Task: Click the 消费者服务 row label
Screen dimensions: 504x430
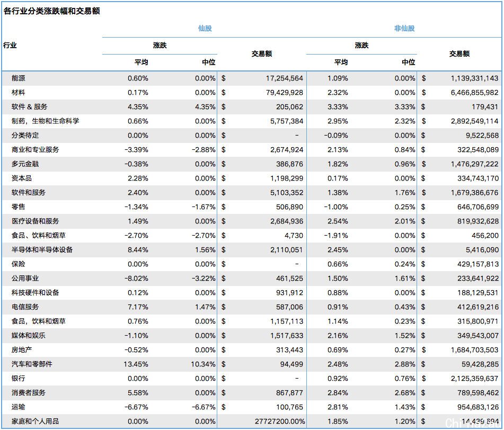Action: (29, 392)
